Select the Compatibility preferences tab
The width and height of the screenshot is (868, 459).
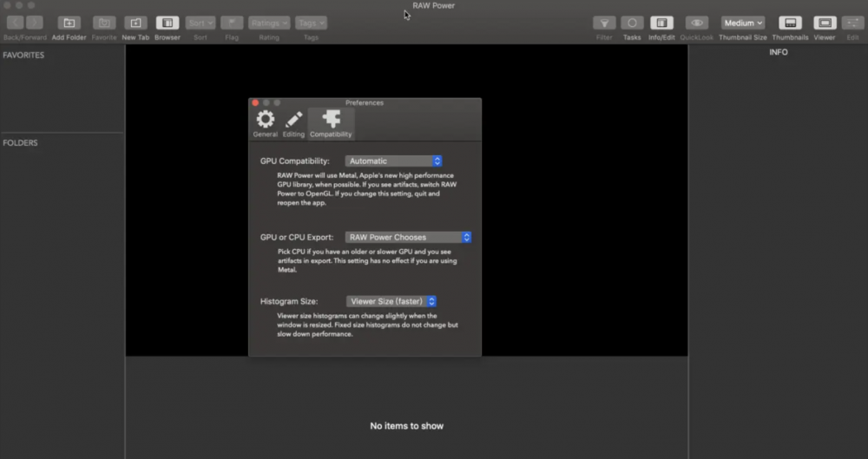tap(331, 123)
